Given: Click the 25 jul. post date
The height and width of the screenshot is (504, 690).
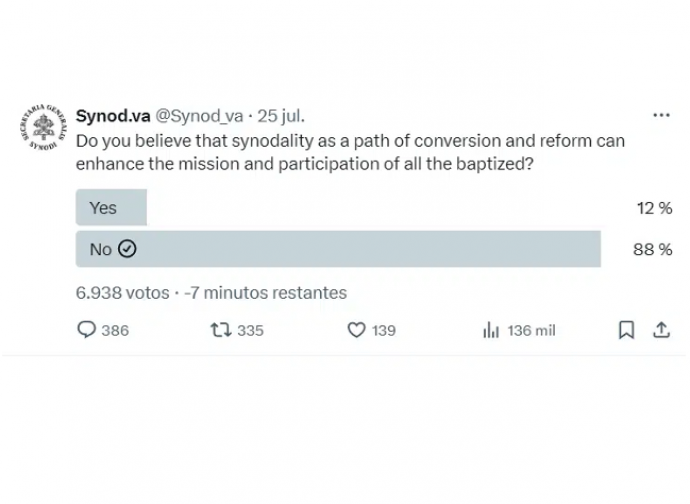Looking at the screenshot, I should (x=281, y=116).
